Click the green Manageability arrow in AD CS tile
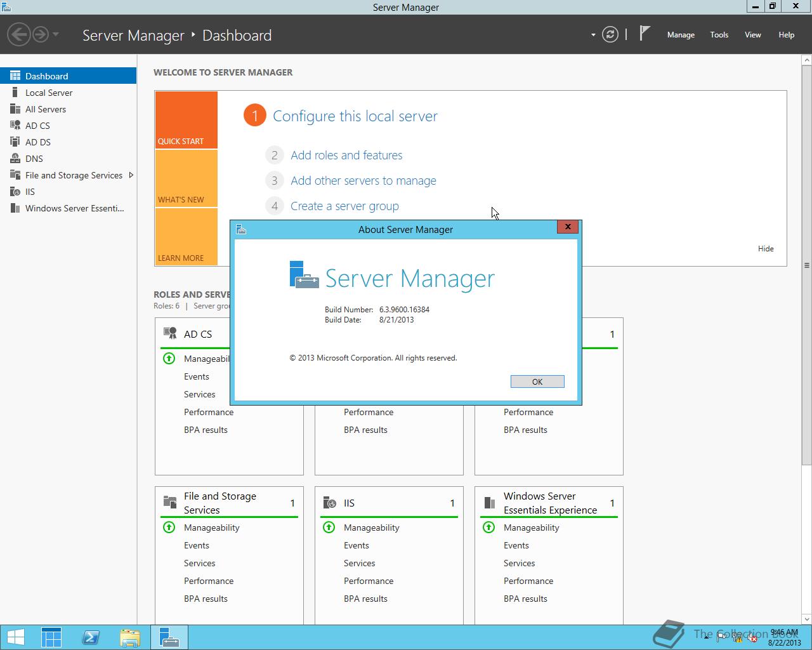This screenshot has height=650, width=812. point(169,358)
